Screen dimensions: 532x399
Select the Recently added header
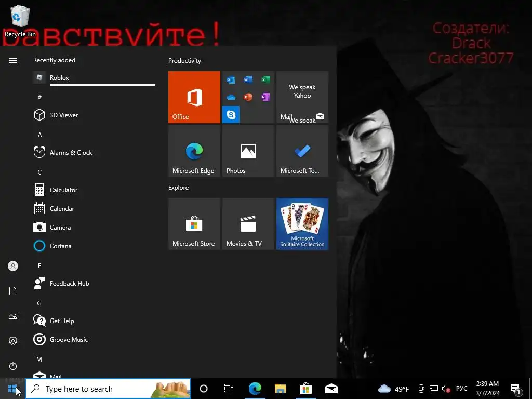54,60
